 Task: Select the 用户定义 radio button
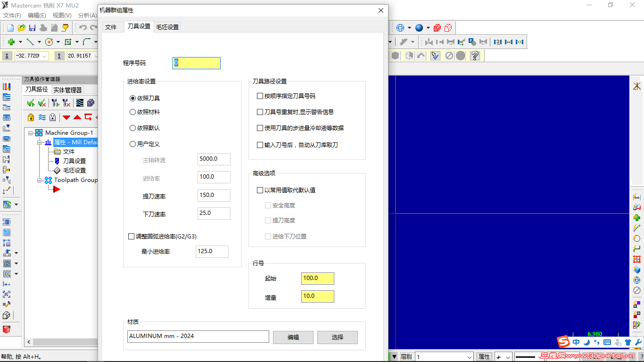tap(132, 144)
